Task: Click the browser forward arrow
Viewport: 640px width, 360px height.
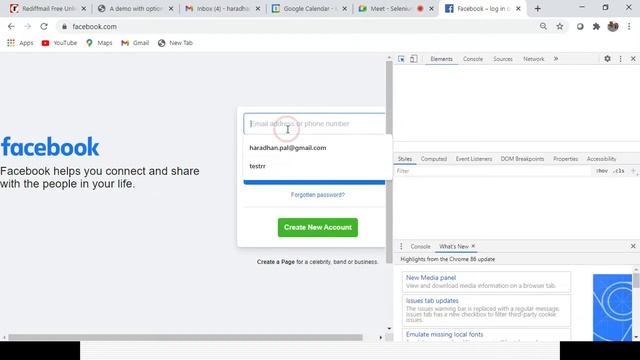Action: coord(27,27)
